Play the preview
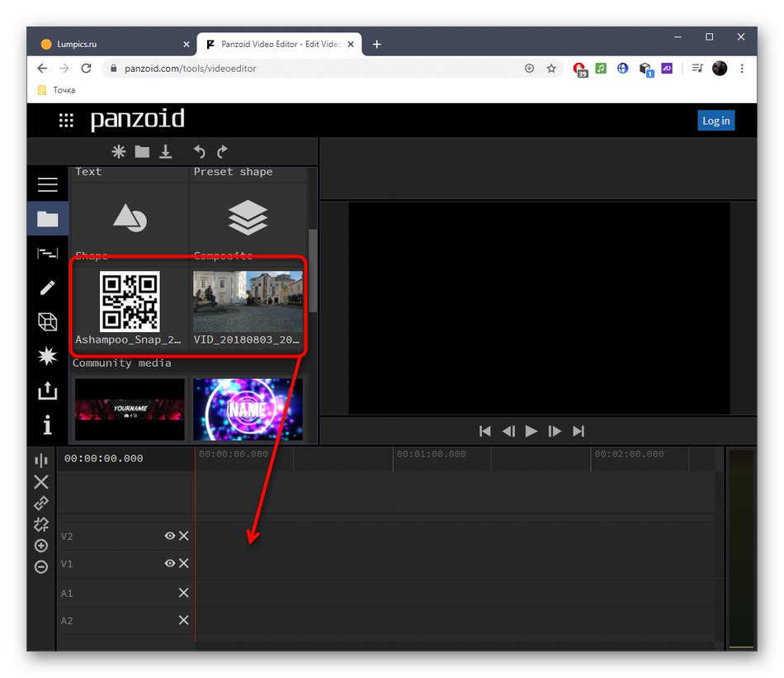The width and height of the screenshot is (784, 678). coord(531,431)
